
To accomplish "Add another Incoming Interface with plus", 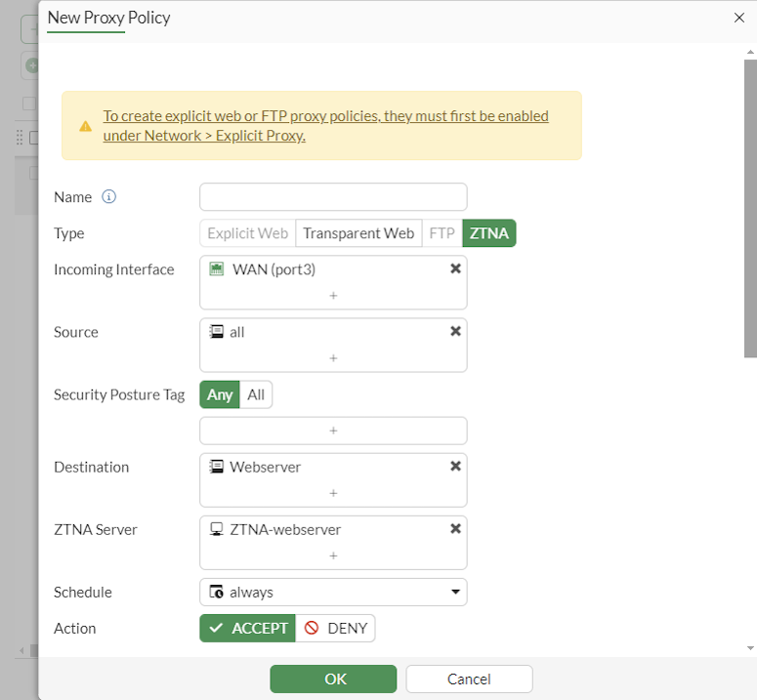I will (x=333, y=295).
